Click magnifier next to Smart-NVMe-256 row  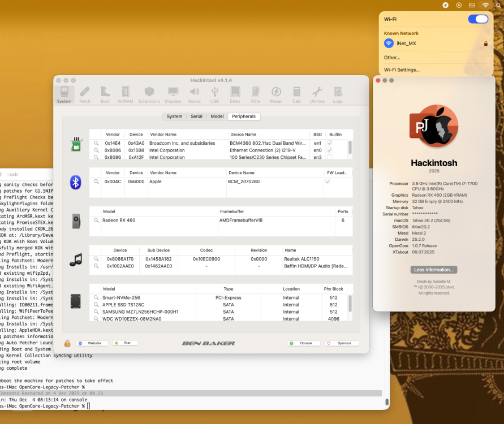pos(96,298)
